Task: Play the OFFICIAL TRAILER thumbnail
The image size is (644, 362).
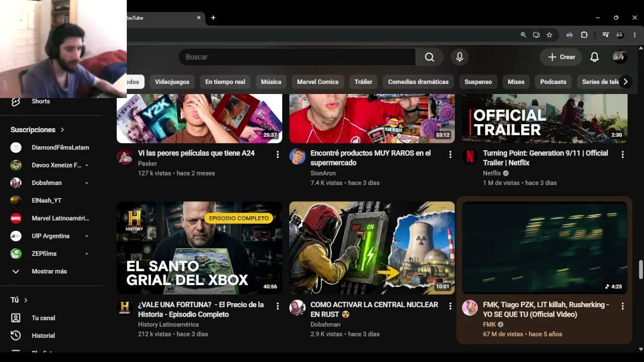Action: [x=544, y=119]
